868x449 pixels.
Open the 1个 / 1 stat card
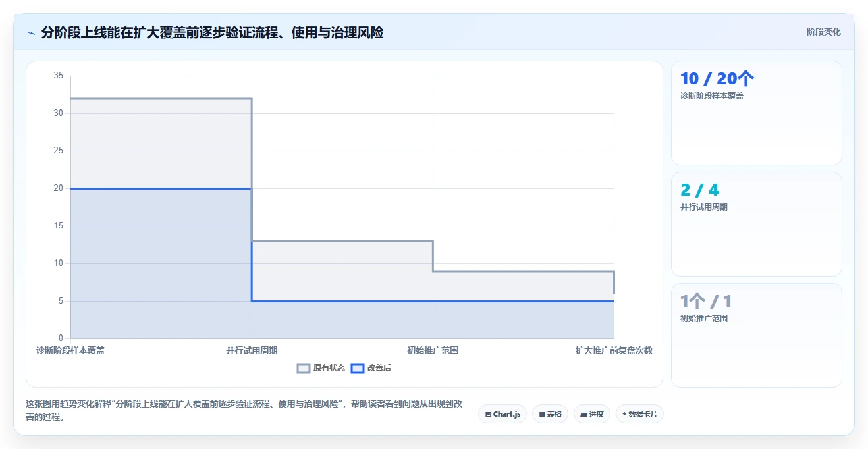[x=756, y=335]
